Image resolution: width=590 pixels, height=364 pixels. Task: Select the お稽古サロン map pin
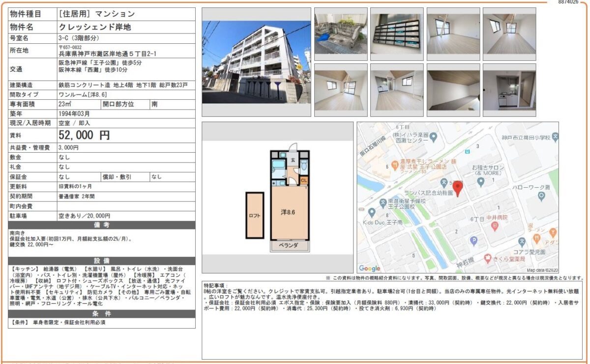[481, 182]
